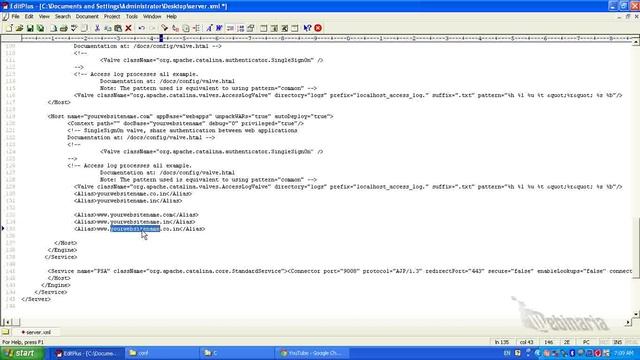Click the 'PC' file format status field
Image resolution: width=640 pixels, height=360 pixels.
[x=586, y=342]
